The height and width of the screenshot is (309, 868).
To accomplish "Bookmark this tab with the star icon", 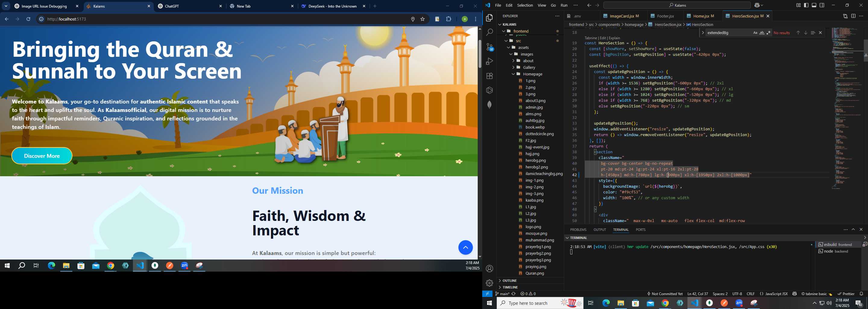I will (x=423, y=19).
